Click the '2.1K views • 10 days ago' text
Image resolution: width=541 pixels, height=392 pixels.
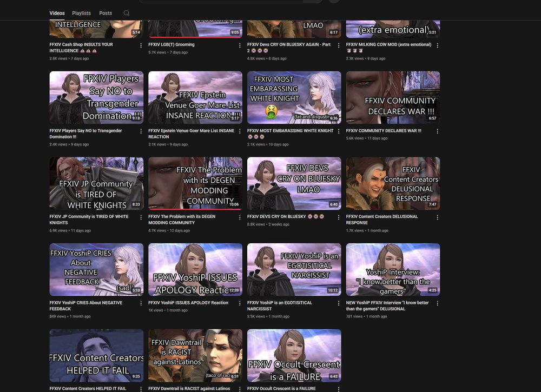(x=268, y=144)
